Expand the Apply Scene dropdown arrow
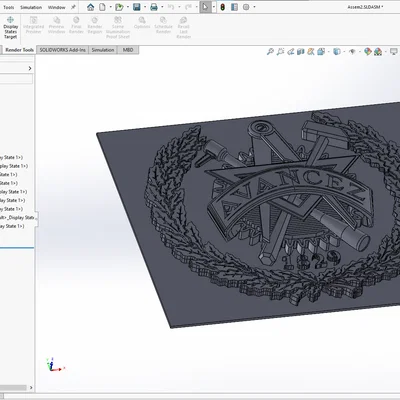This screenshot has height=400, width=400. 386,52
